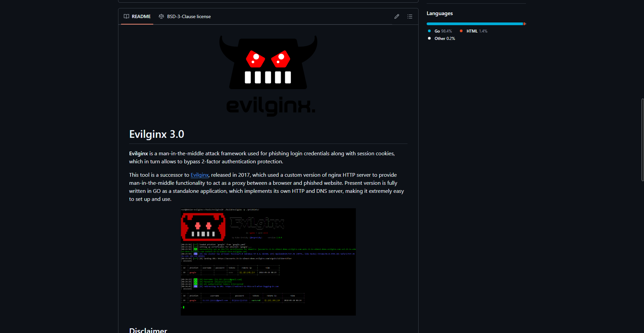Click the license scale icon
644x333 pixels.
[161, 16]
